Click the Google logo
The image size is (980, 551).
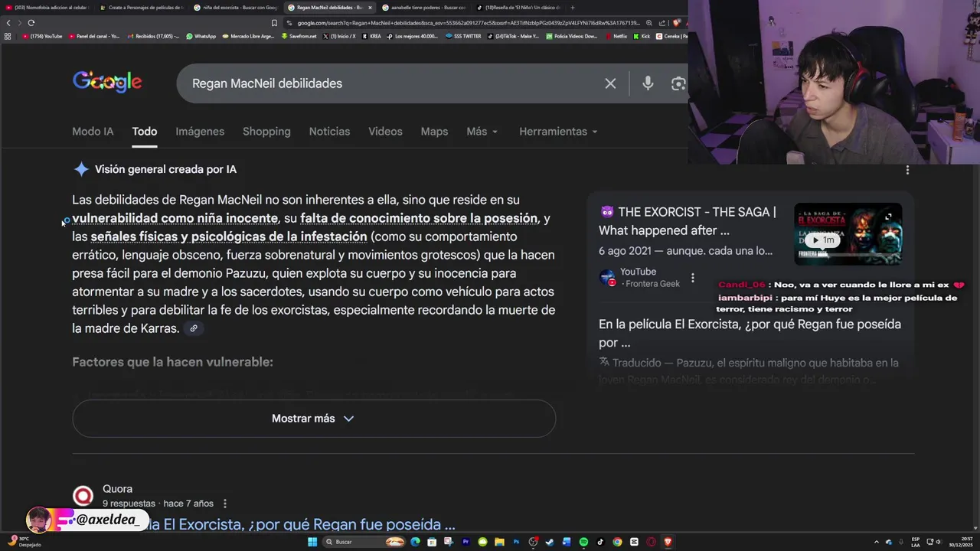point(107,82)
